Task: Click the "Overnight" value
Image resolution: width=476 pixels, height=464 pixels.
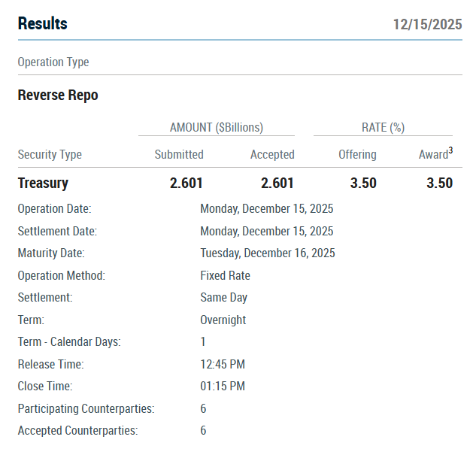Action: tap(223, 320)
